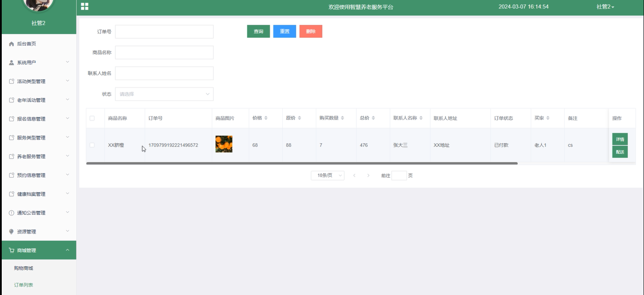Image resolution: width=644 pixels, height=295 pixels.
Task: Click the 前往 page number input
Action: point(399,175)
